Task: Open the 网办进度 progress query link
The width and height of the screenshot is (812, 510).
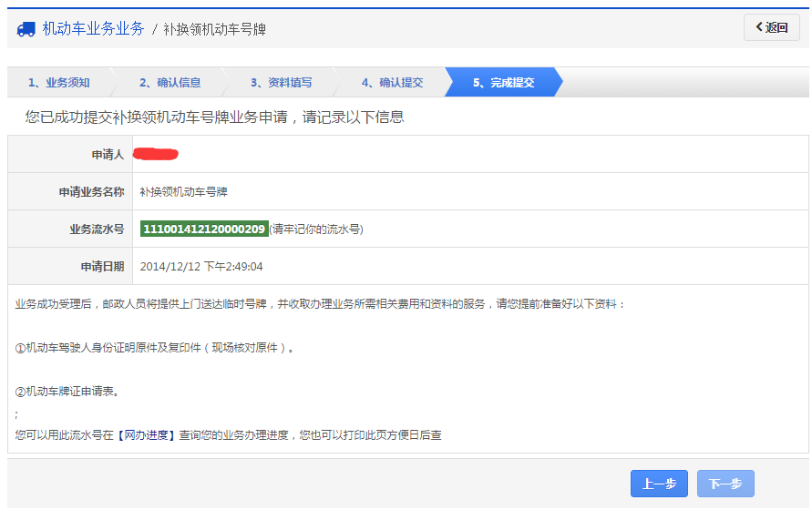Action: [x=145, y=435]
